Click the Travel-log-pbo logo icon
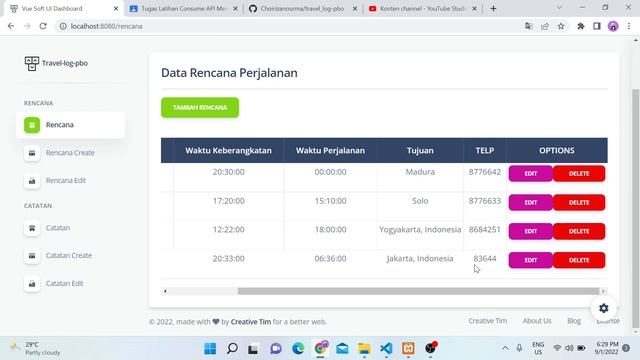This screenshot has height=360, width=640. (31, 63)
